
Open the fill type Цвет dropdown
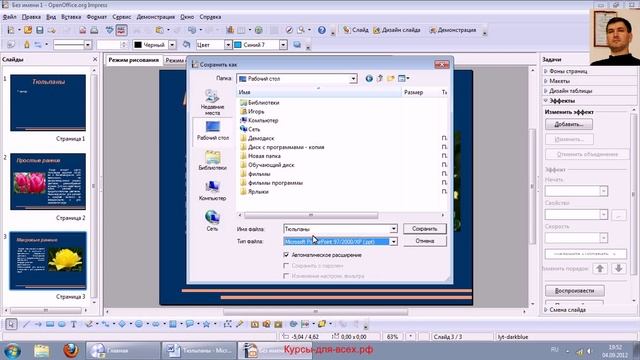(x=228, y=45)
